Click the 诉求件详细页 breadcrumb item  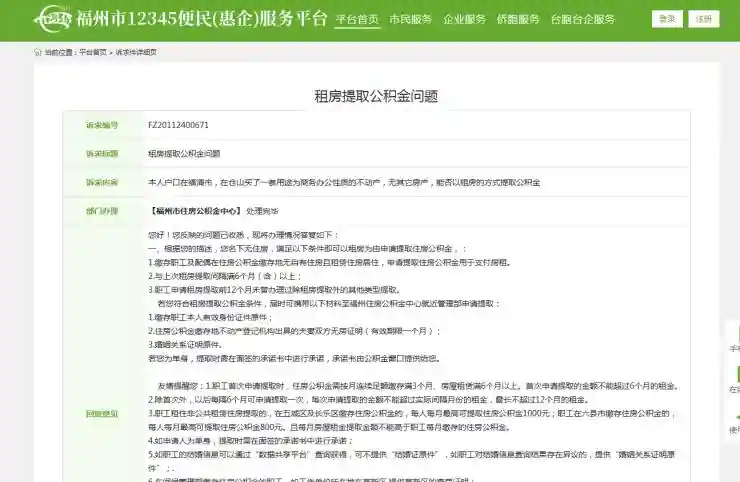click(136, 52)
